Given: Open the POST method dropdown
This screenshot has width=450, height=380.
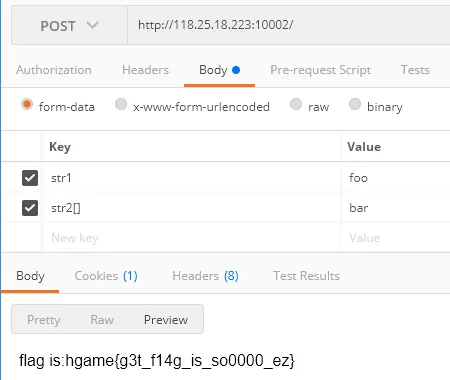Looking at the screenshot, I should [69, 25].
